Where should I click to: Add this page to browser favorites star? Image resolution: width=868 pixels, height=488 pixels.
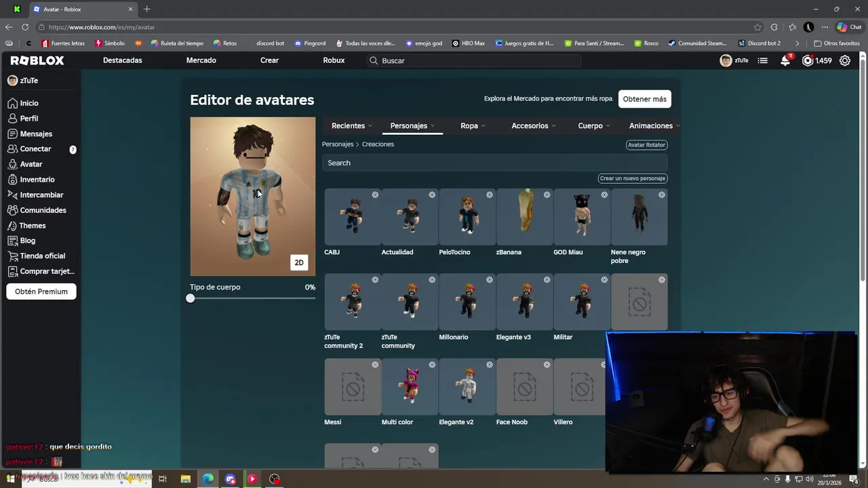pos(757,27)
